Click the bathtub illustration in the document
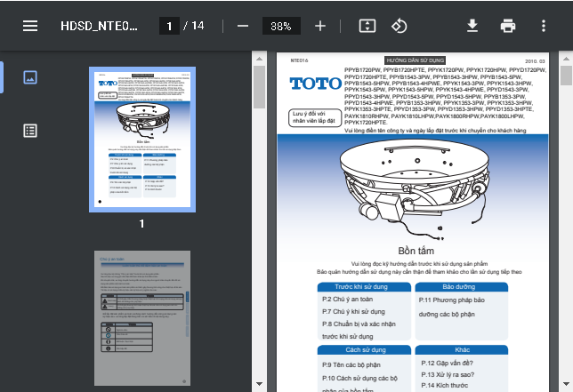 point(414,188)
